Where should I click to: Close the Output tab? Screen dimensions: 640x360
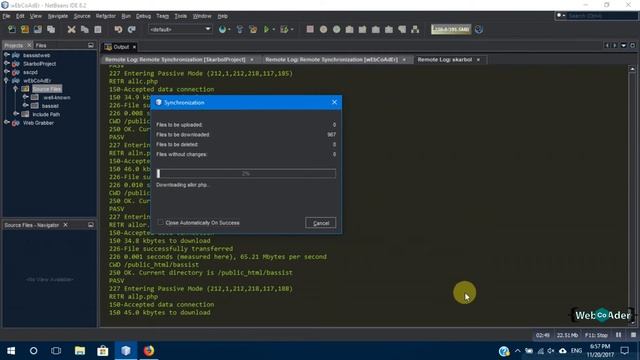click(x=134, y=47)
